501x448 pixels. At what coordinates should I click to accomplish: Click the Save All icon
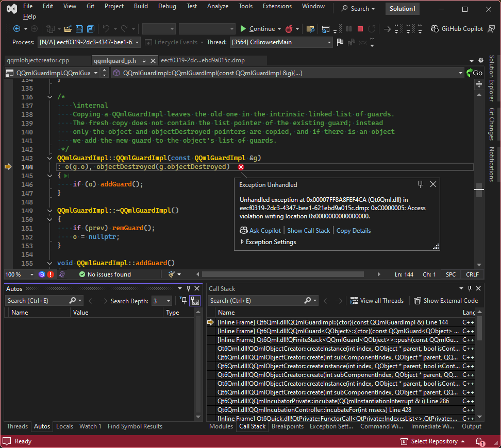click(x=91, y=29)
